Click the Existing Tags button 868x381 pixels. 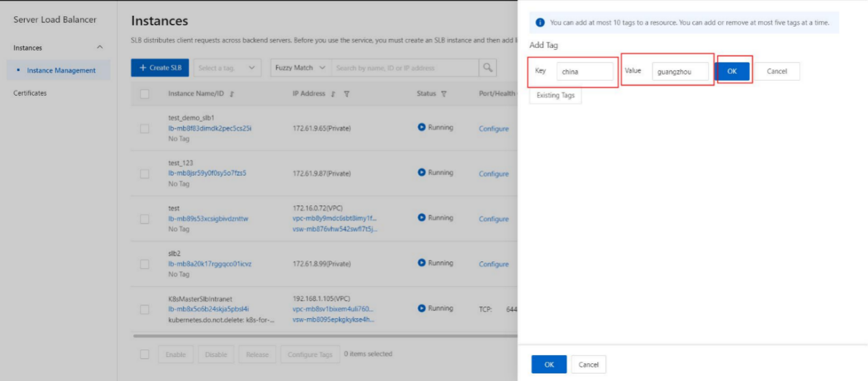point(555,96)
